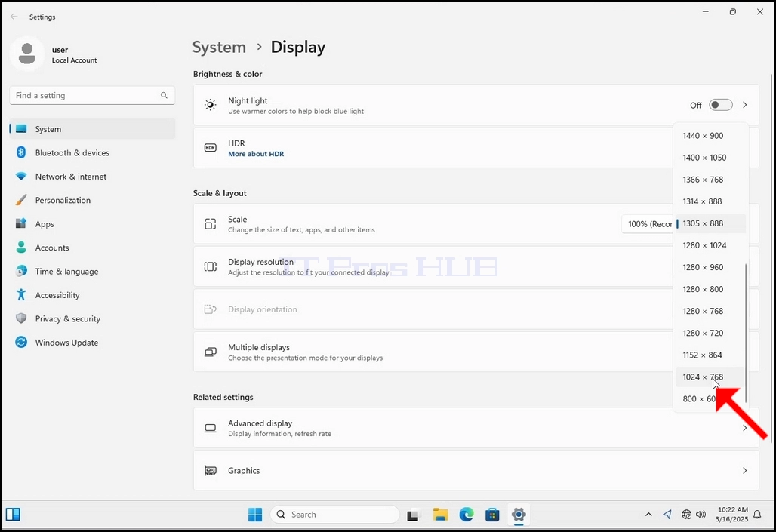Open Privacy & security shield icon
776x532 pixels.
click(21, 318)
